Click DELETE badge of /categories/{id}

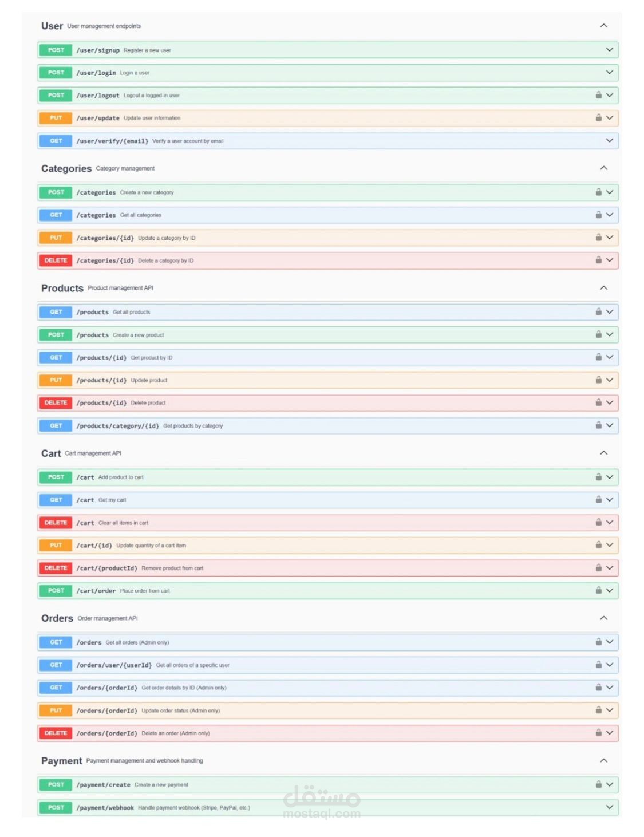56,260
